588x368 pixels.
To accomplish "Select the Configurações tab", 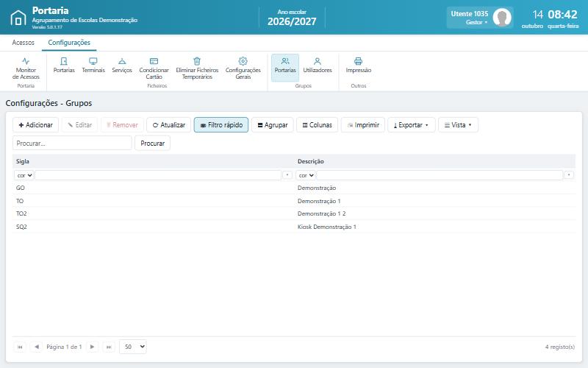I will 69,43.
